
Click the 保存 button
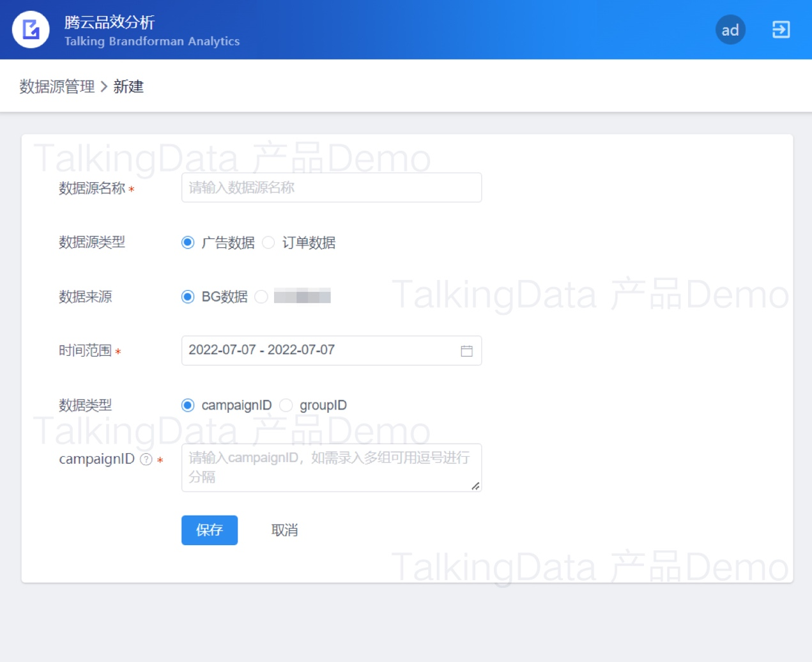pos(210,530)
